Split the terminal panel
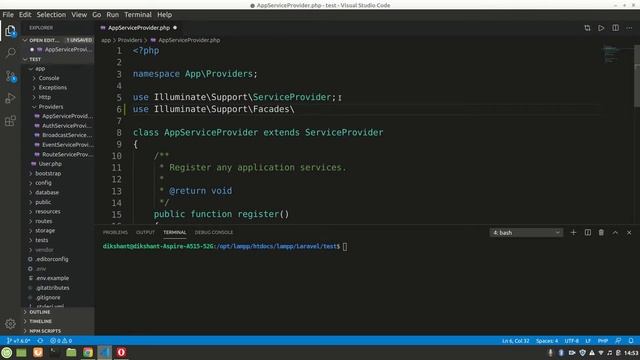 point(588,232)
